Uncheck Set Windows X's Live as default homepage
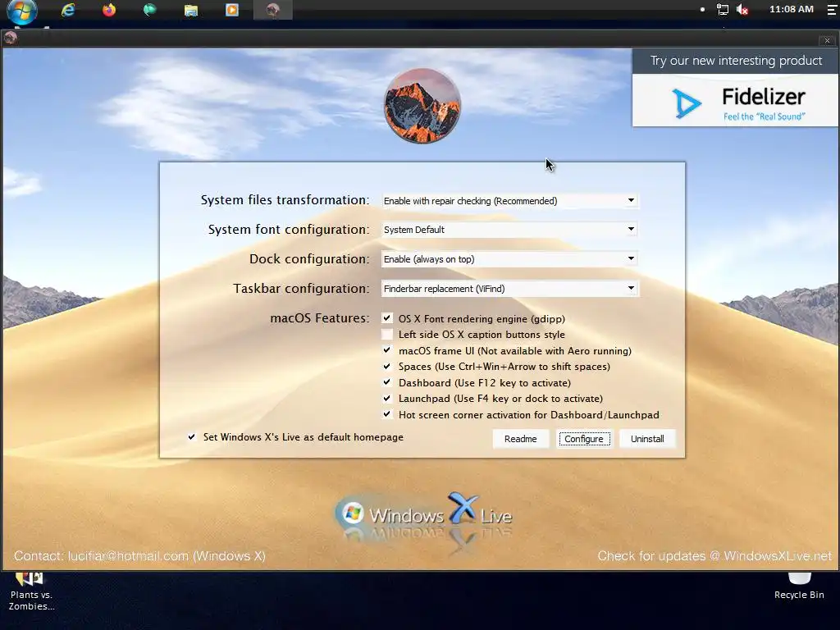Screen dimensions: 840x630 (192, 437)
